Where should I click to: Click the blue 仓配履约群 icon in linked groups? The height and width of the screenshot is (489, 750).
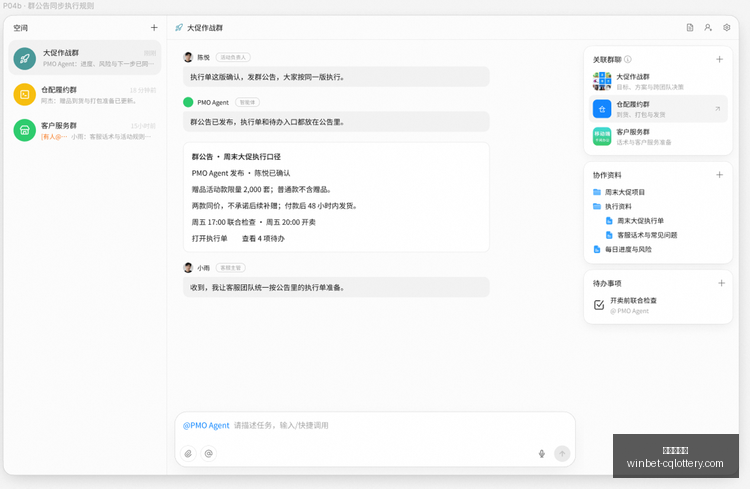coord(602,109)
